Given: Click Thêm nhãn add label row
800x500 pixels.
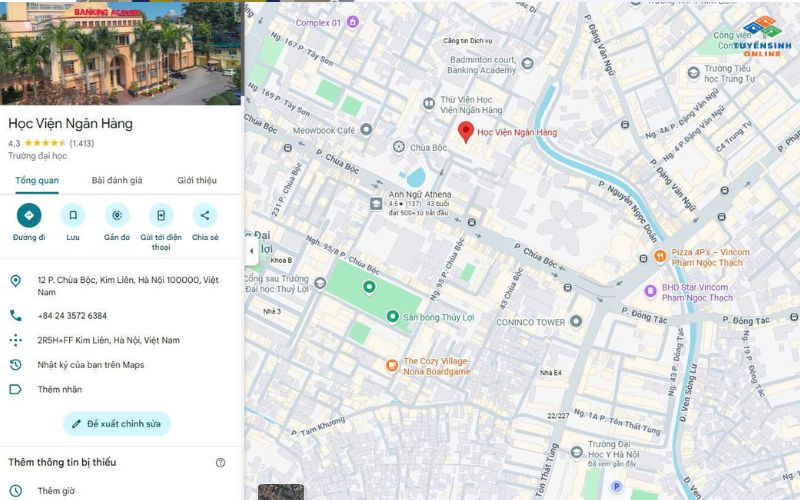Looking at the screenshot, I should (x=120, y=389).
